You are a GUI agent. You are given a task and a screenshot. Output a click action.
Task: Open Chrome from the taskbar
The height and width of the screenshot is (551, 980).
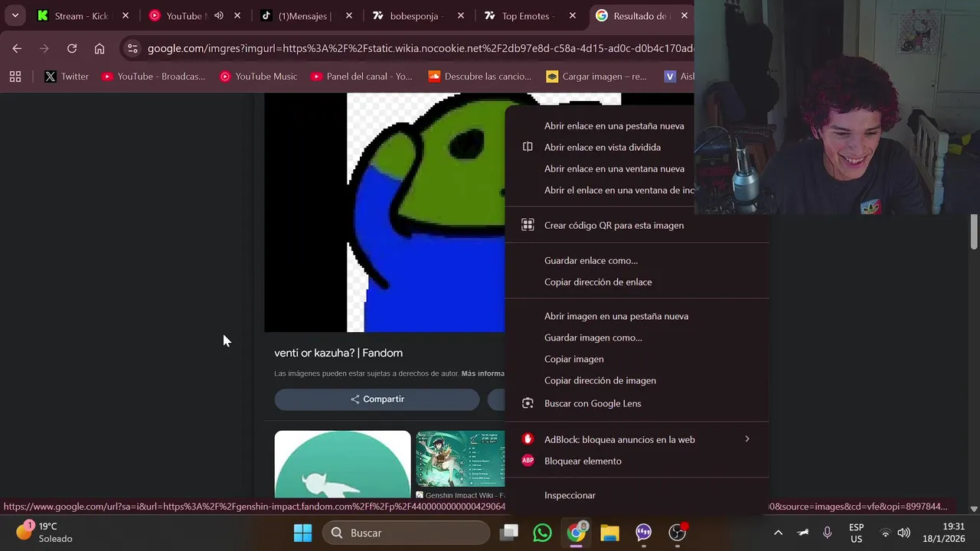576,533
